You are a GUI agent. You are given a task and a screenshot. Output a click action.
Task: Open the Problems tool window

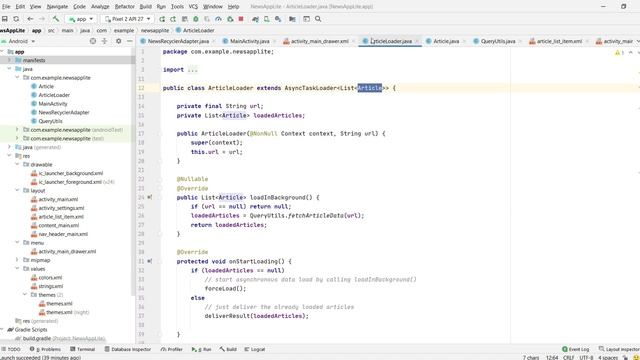tap(45, 349)
